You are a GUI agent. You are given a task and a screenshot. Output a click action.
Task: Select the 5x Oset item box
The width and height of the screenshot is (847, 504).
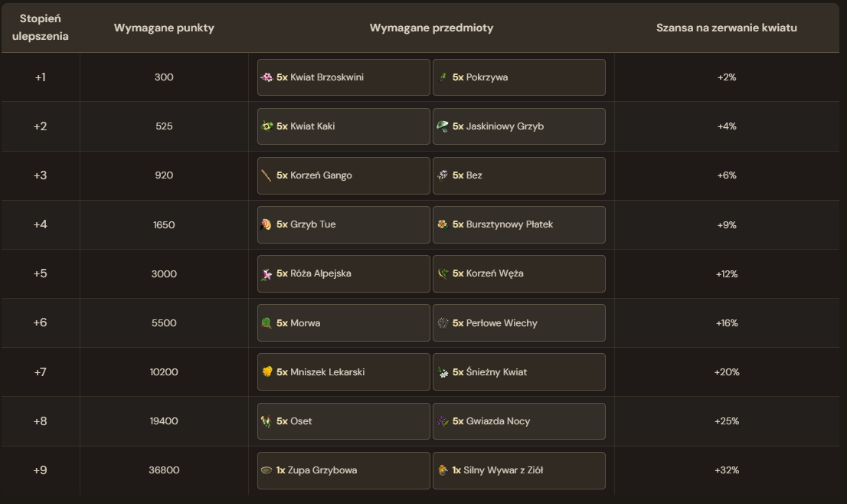click(344, 421)
